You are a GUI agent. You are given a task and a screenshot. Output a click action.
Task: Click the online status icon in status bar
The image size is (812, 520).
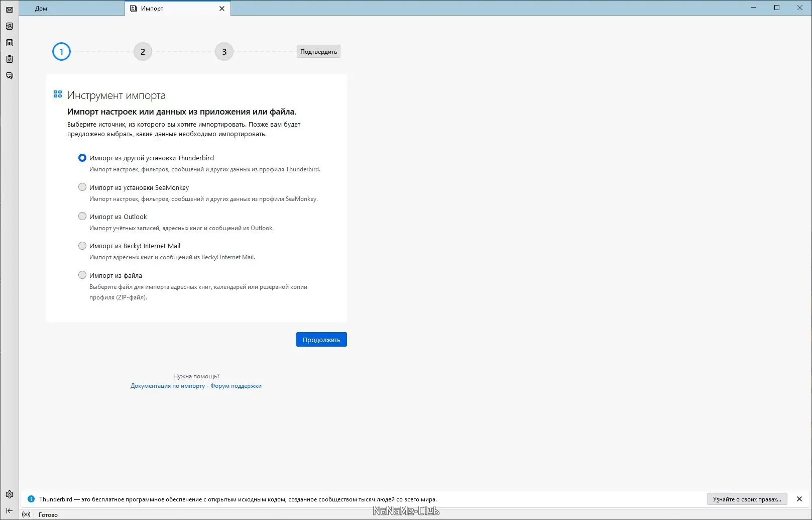(x=27, y=514)
